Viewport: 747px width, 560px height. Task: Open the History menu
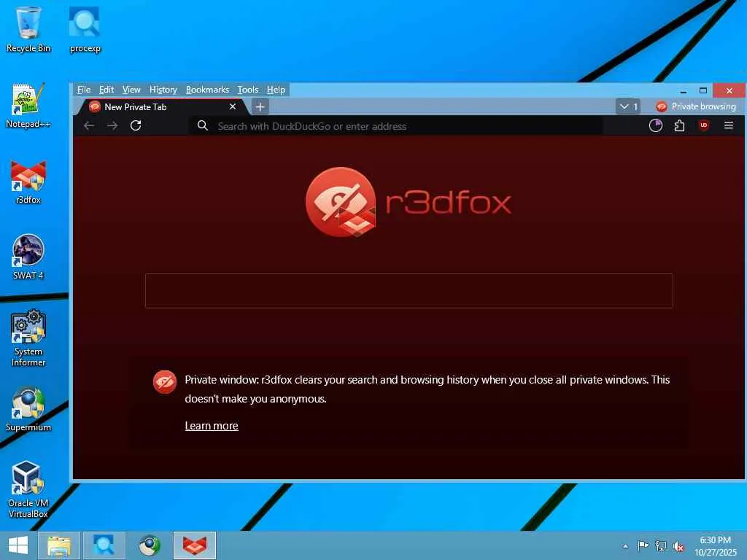[163, 90]
